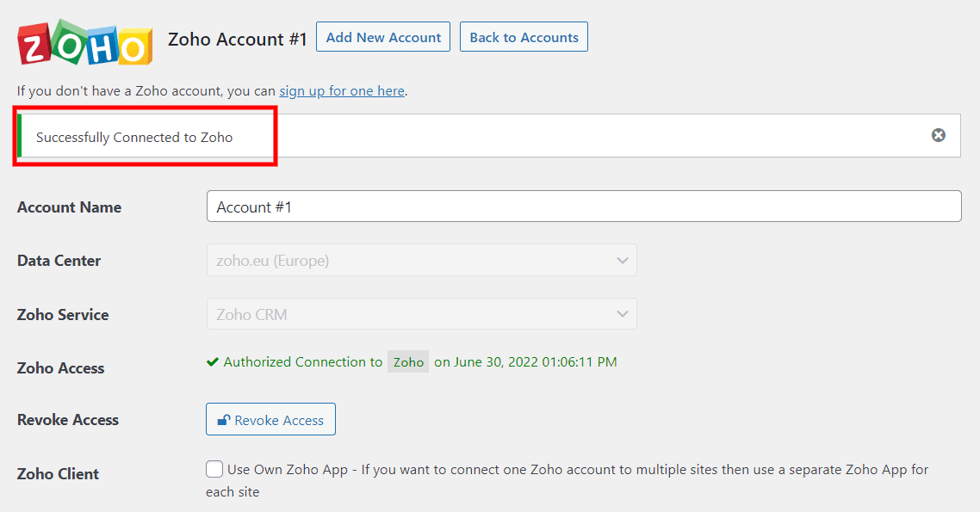980x512 pixels.
Task: Click the Zoho badge in the authorization line
Action: click(407, 361)
